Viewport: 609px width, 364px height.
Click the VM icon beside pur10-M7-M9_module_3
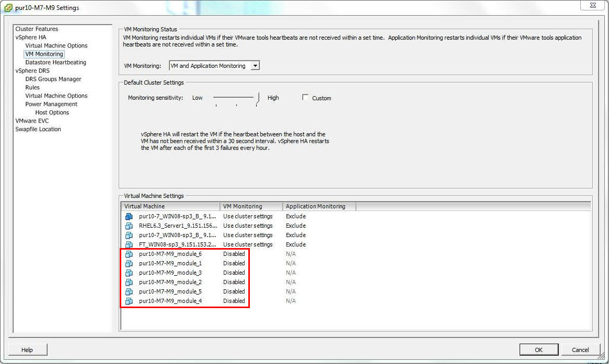point(129,273)
